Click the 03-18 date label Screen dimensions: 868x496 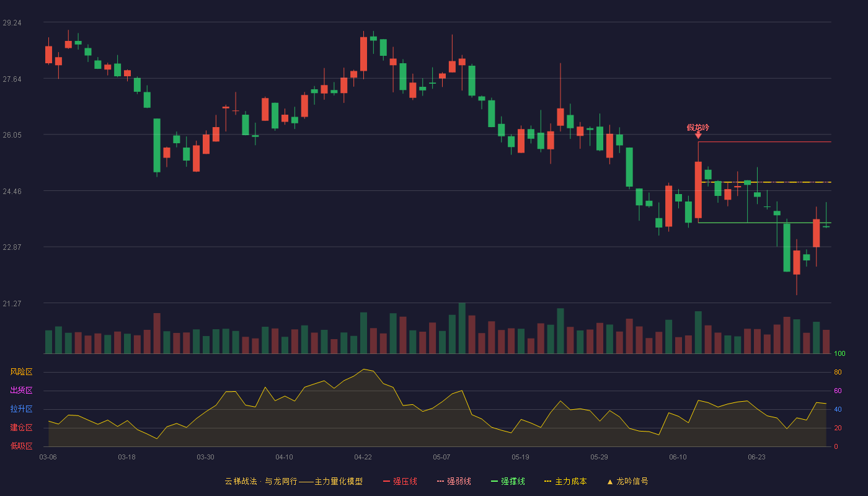pyautogui.click(x=126, y=457)
